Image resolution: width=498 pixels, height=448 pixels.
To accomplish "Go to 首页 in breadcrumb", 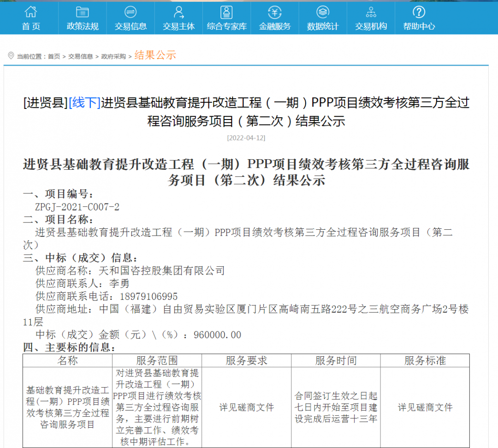I will (54, 57).
